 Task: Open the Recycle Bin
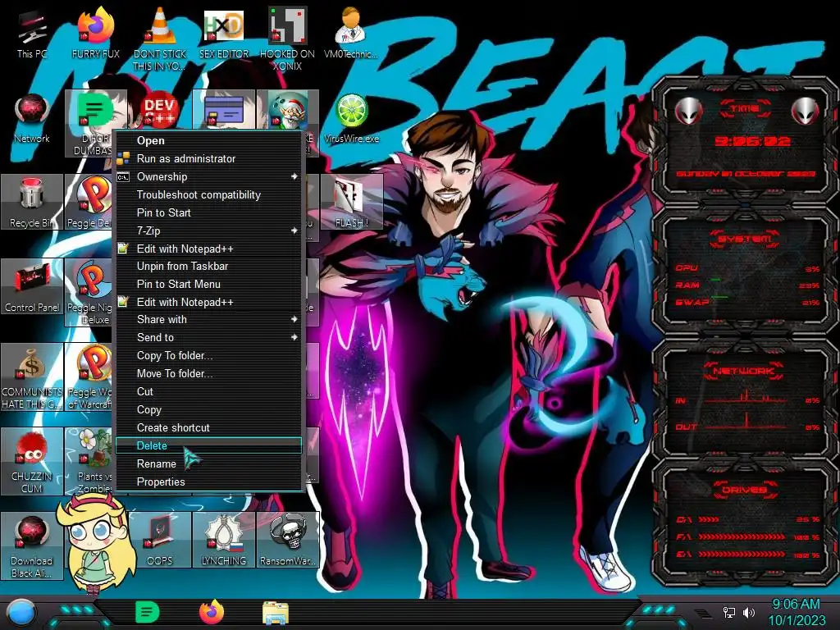coord(32,203)
